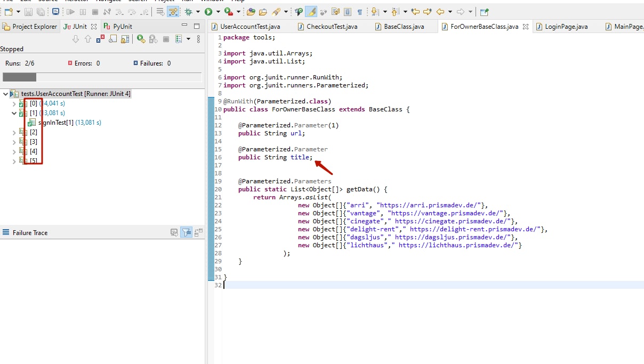Viewport: 644px width, 364px height.
Task: Click Last Edit Location arrow icon
Action: point(415,12)
